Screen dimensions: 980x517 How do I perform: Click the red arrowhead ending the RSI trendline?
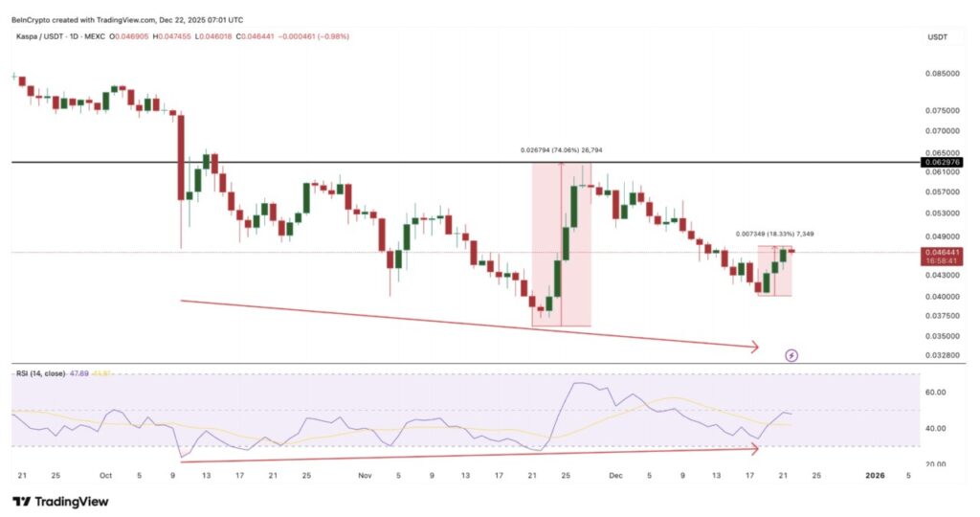point(755,447)
